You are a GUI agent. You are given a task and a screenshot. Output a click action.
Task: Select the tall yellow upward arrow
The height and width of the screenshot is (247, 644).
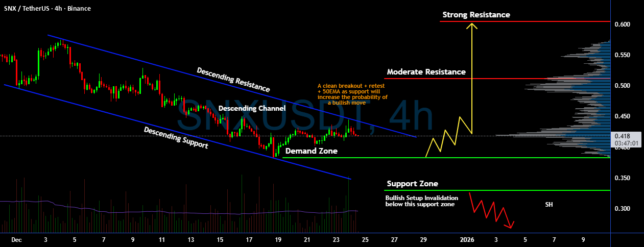coord(473,78)
